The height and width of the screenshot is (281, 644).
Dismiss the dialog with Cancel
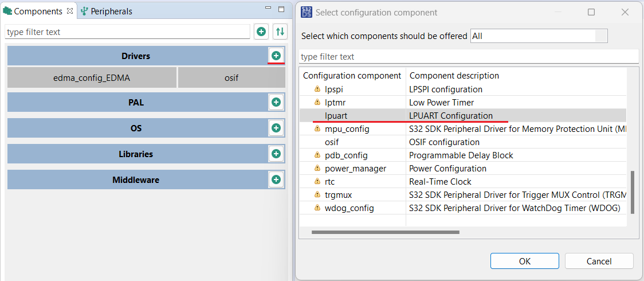[x=599, y=261]
